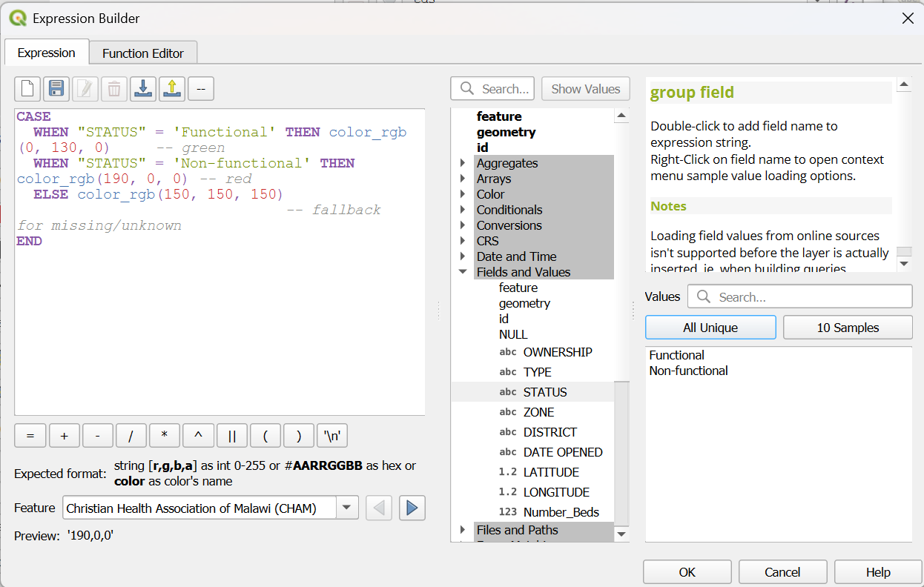924x587 pixels.
Task: Click the import user expressions icon
Action: 143,89
